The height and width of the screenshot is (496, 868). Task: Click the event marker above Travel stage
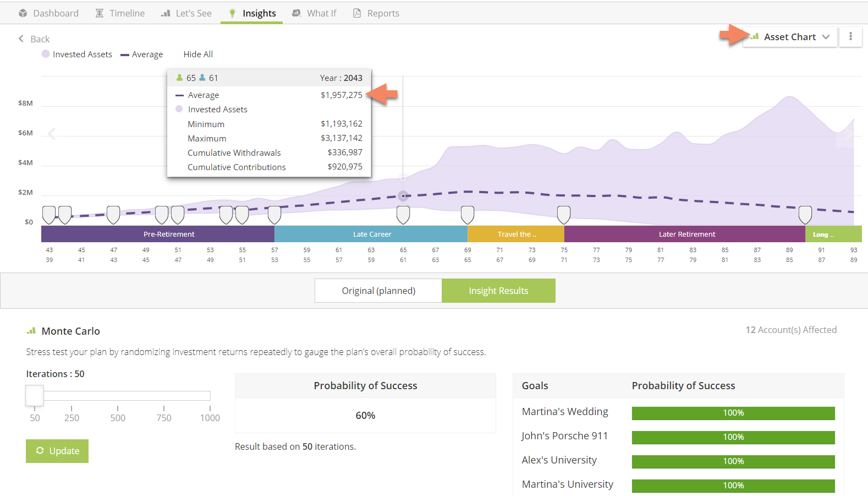pyautogui.click(x=468, y=214)
